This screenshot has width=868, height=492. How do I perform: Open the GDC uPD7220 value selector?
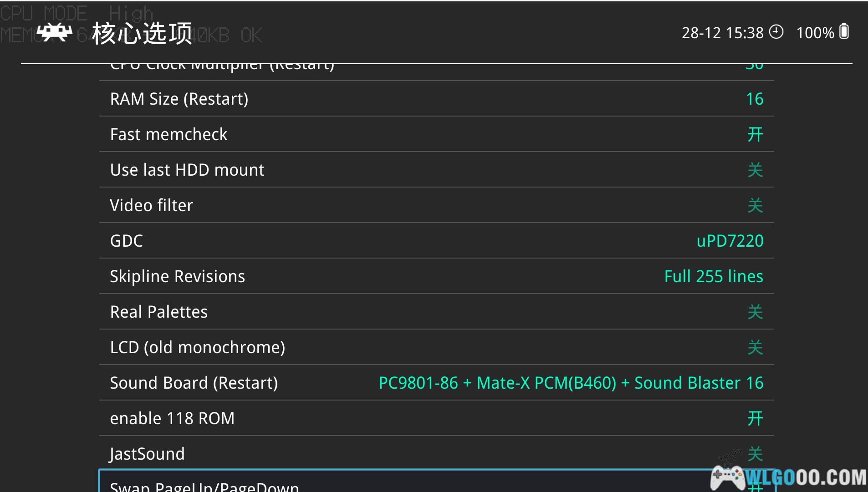point(730,241)
